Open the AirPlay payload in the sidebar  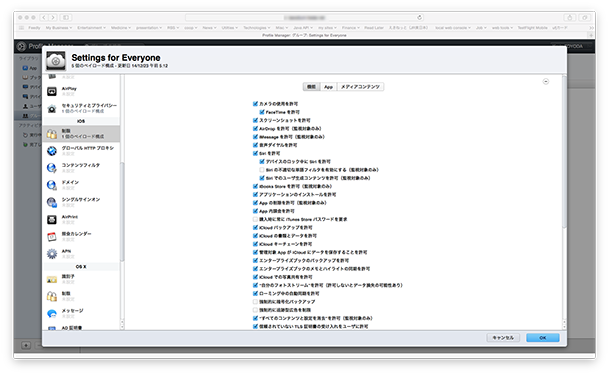coord(81,91)
